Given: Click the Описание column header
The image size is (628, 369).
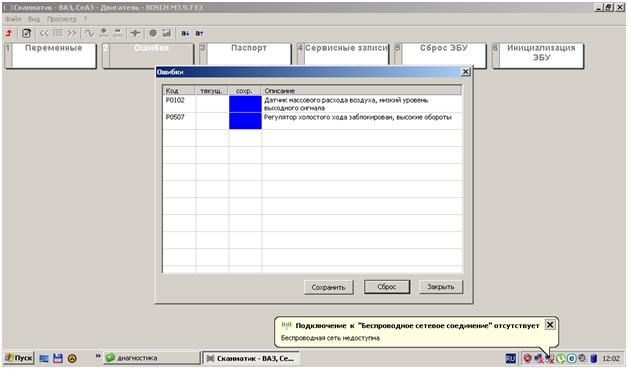Looking at the screenshot, I should coord(361,91).
